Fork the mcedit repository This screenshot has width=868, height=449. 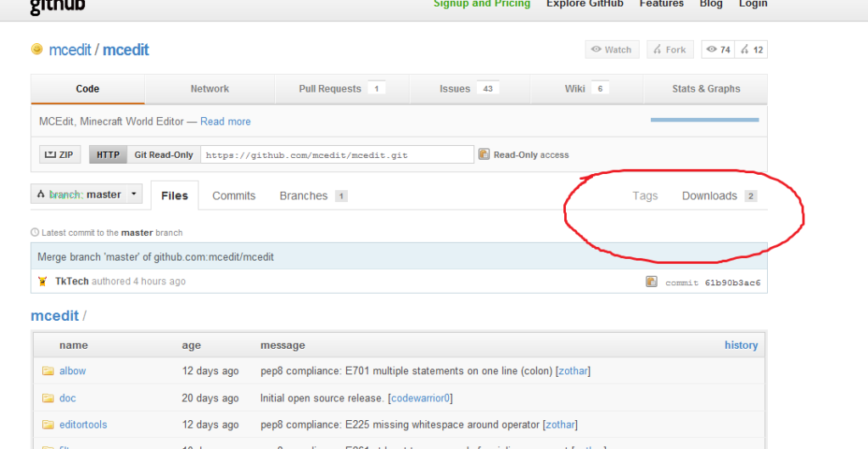click(x=669, y=50)
